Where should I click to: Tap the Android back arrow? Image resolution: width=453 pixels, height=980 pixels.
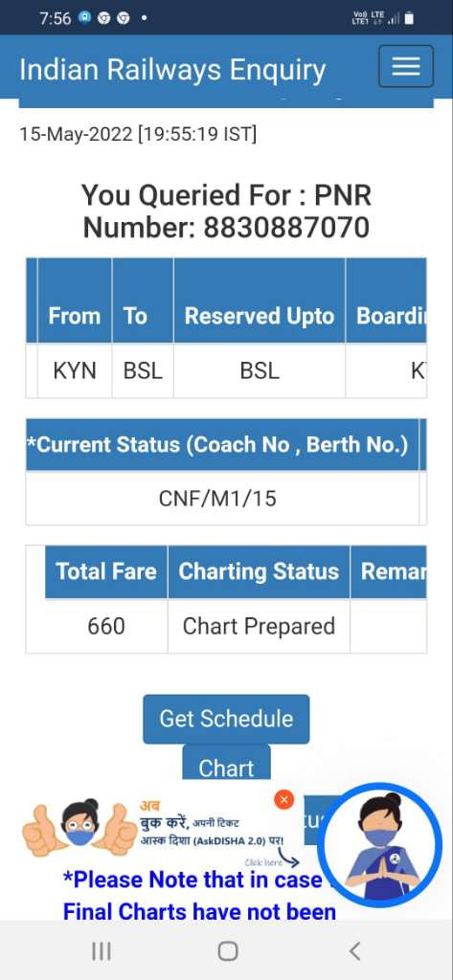pos(354,951)
